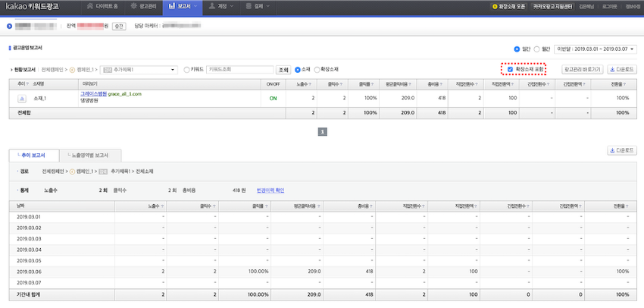Click the 2019.03.05 date row

coord(323,261)
